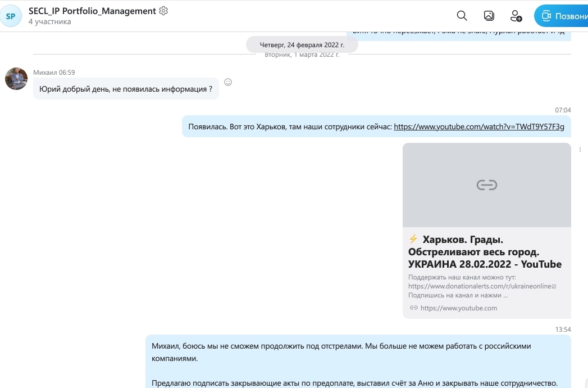The image size is (588, 388).
Task: Click the add participant icon
Action: tap(515, 16)
